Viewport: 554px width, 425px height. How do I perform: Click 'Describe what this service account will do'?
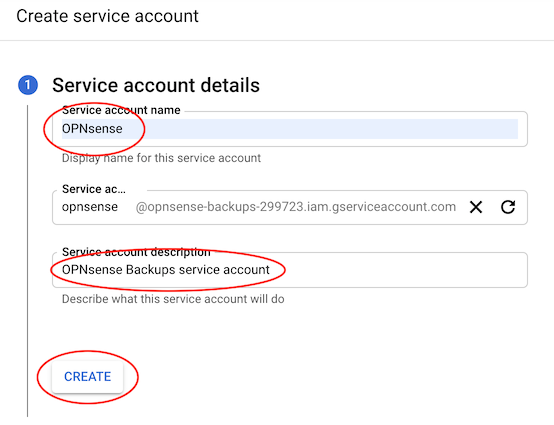(x=173, y=299)
